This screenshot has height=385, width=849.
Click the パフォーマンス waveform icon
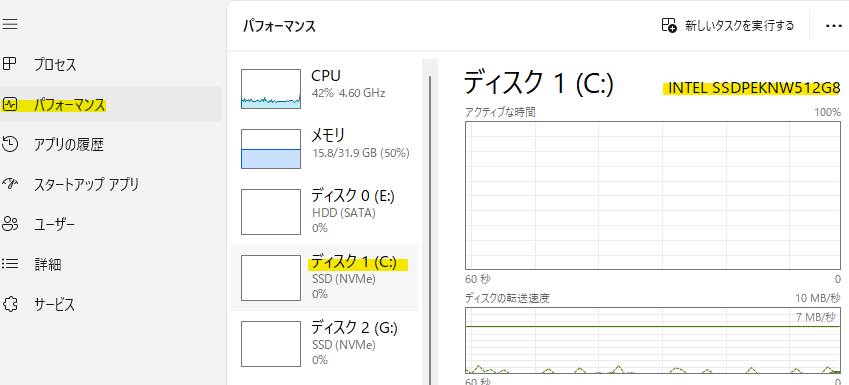10,104
